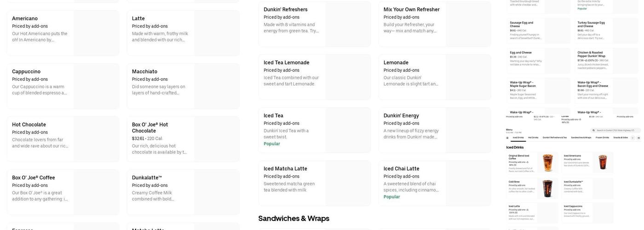Click the right arrow to scroll menu categories

pos(638,138)
